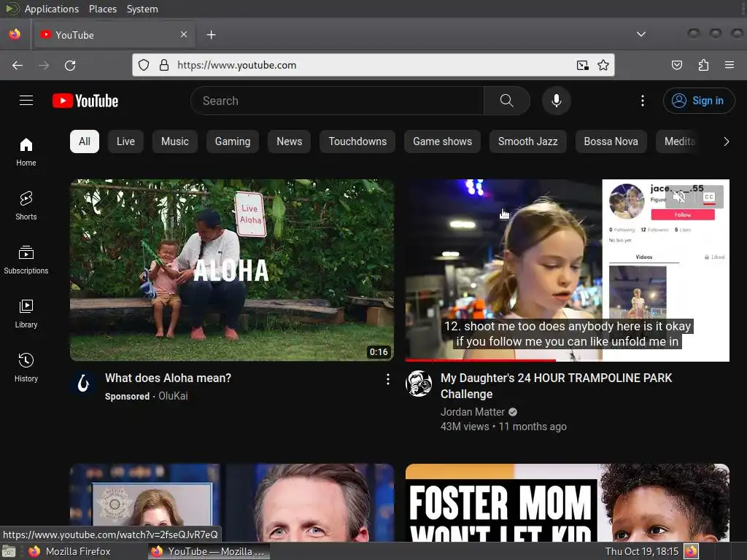Image resolution: width=747 pixels, height=560 pixels.
Task: Open Library in sidebar
Action: tap(26, 314)
